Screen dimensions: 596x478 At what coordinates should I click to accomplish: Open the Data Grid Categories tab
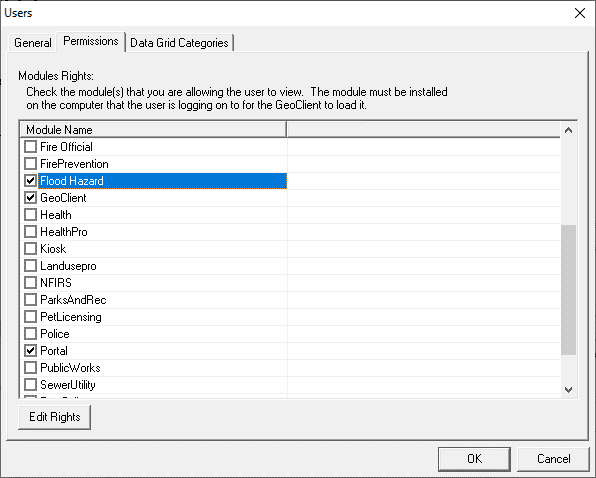pyautogui.click(x=179, y=43)
